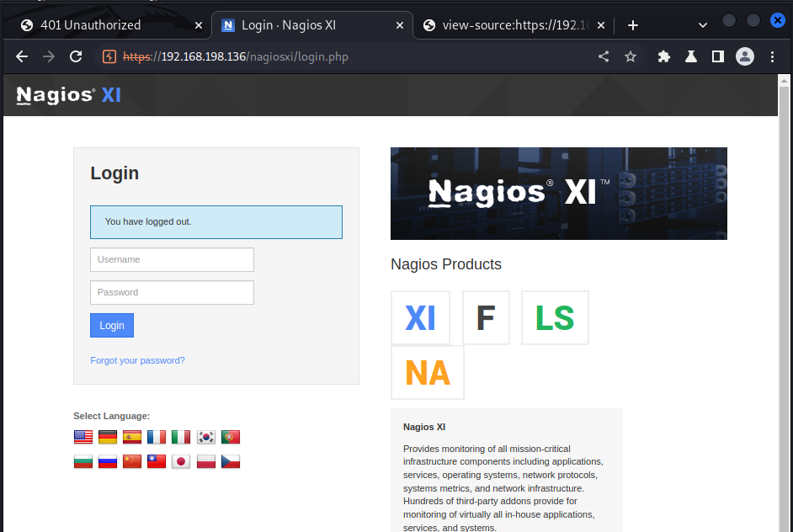The height and width of the screenshot is (532, 793).
Task: Select the French flag language
Action: click(157, 437)
